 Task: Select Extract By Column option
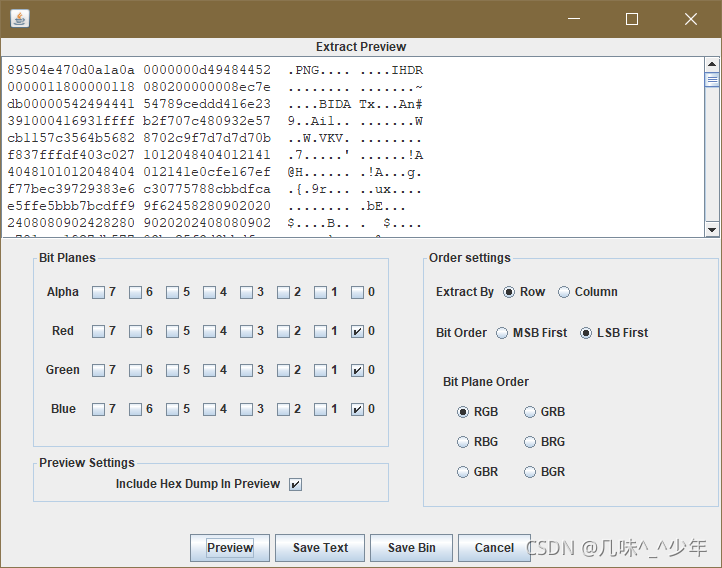point(564,292)
